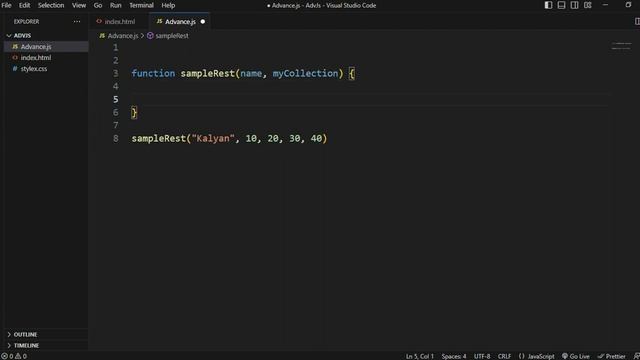Screen dimensions: 640x360
Task: Click sampleRest symbol in the breadcrumb
Action: pos(172,36)
